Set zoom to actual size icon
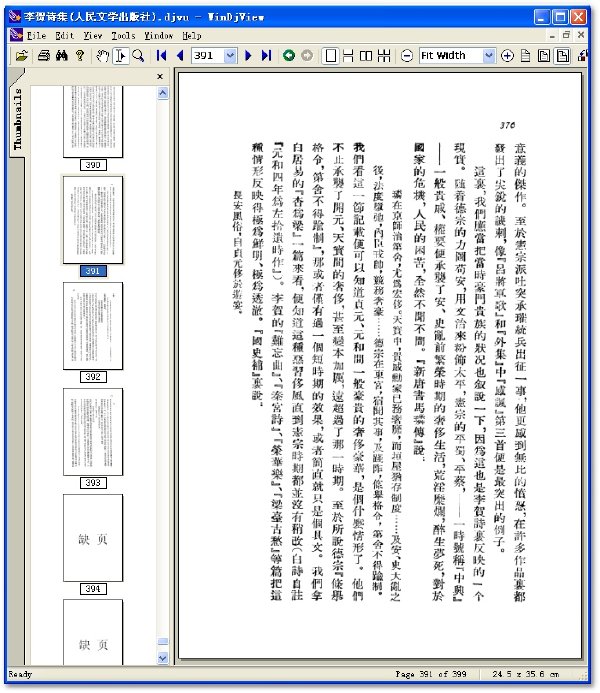Screen dimensions: 600x693 click(526, 56)
